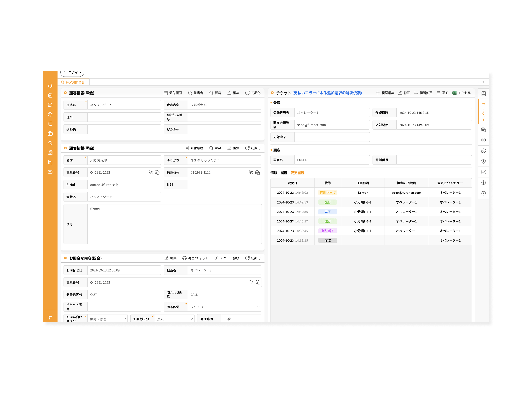Expand the 商品区分 プリンター dropdown
This screenshot has width=532, height=393.
tap(224, 307)
